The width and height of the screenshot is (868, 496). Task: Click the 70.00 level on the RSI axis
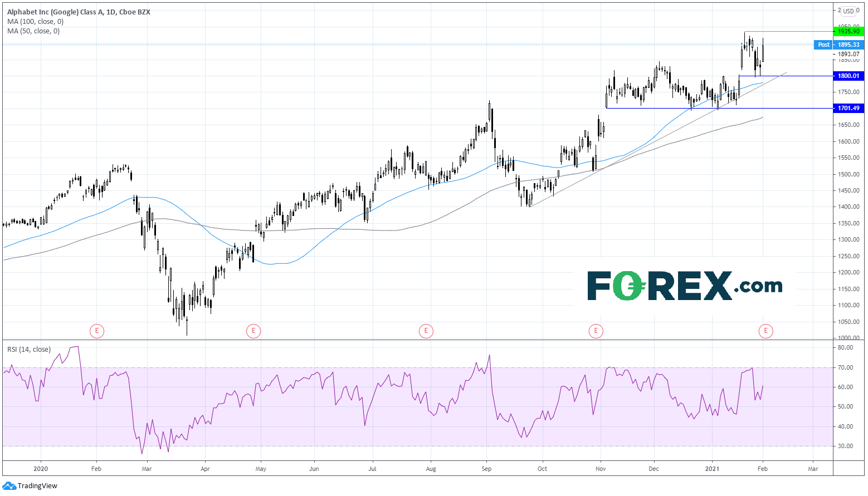point(845,367)
